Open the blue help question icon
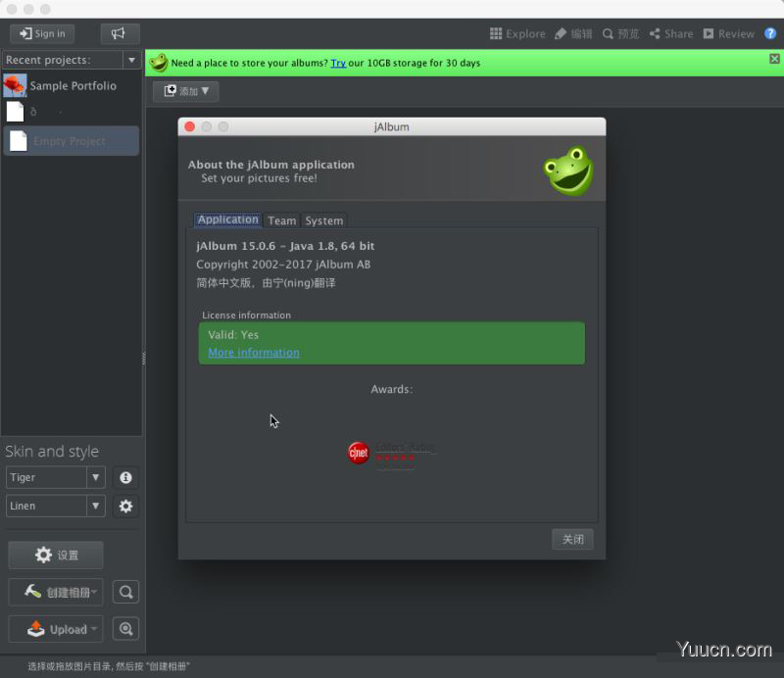The height and width of the screenshot is (678, 784). pos(770,33)
